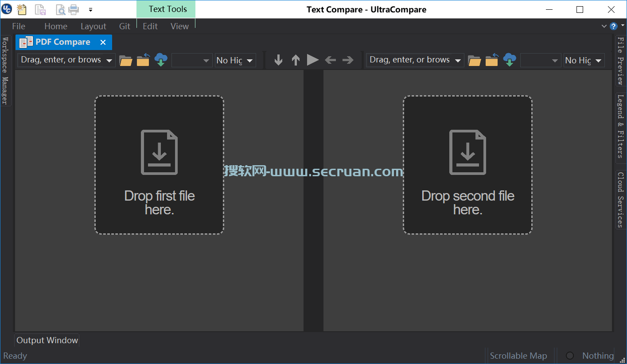Switch to the Home ribbon tab
The height and width of the screenshot is (364, 627).
[56, 26]
